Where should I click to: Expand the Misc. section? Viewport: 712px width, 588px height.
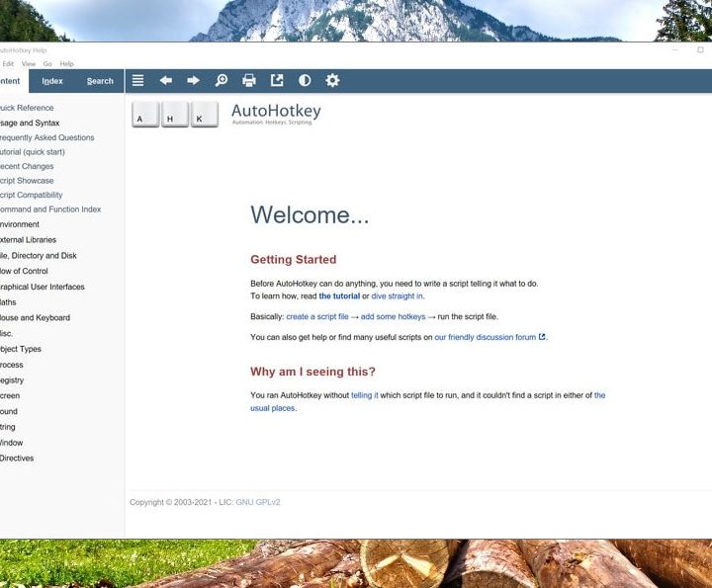pos(6,333)
